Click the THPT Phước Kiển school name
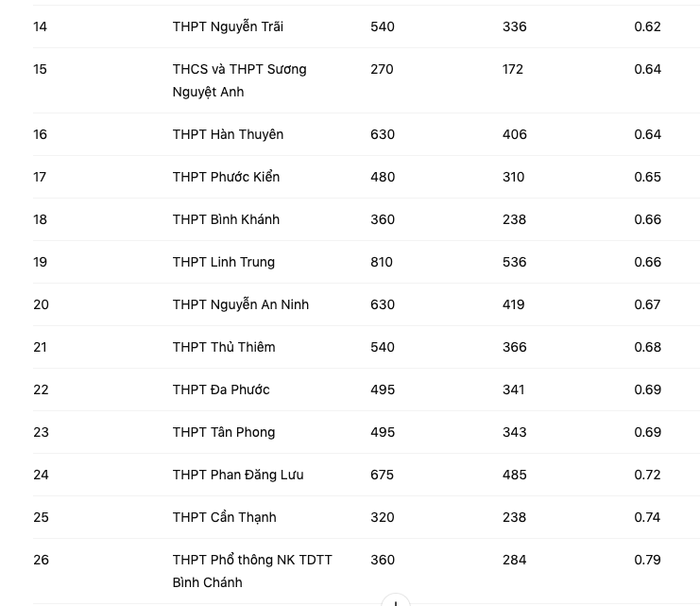 [226, 177]
